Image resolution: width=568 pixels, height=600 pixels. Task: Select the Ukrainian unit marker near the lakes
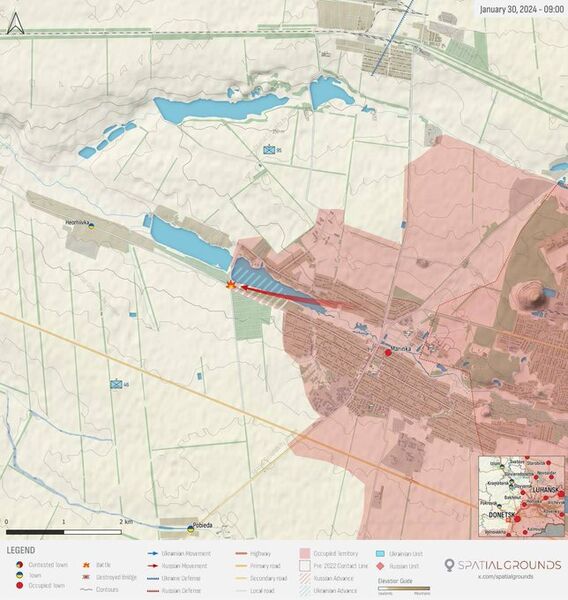click(x=269, y=150)
